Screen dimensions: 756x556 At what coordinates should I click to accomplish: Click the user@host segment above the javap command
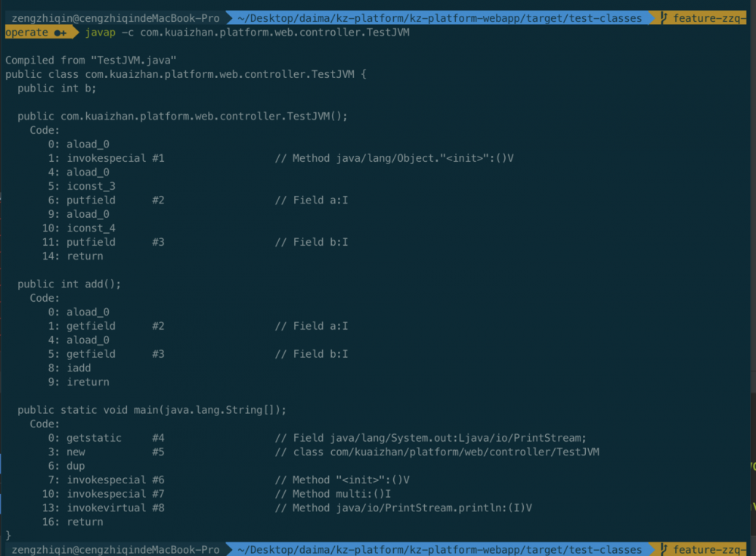click(x=115, y=18)
